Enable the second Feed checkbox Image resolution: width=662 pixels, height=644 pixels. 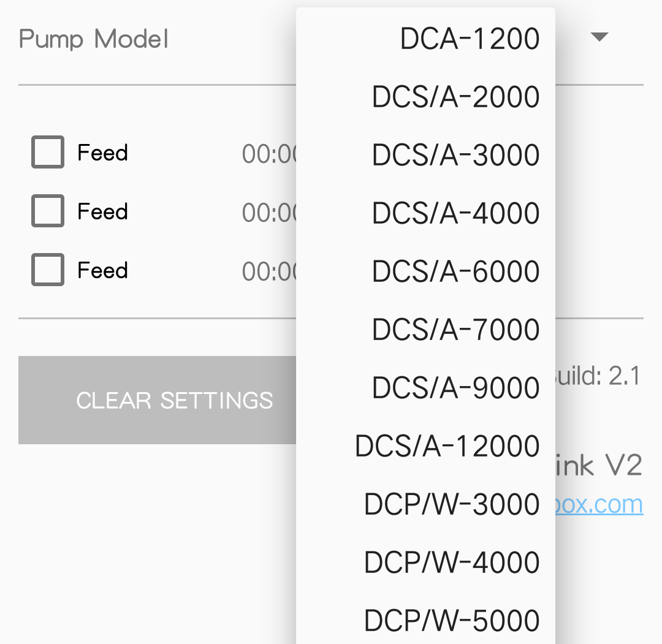click(x=48, y=211)
